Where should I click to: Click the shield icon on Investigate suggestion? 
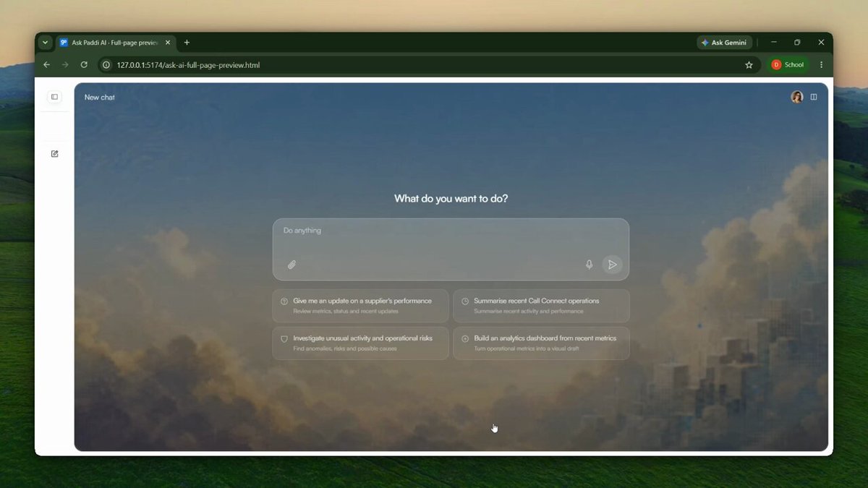coord(284,338)
